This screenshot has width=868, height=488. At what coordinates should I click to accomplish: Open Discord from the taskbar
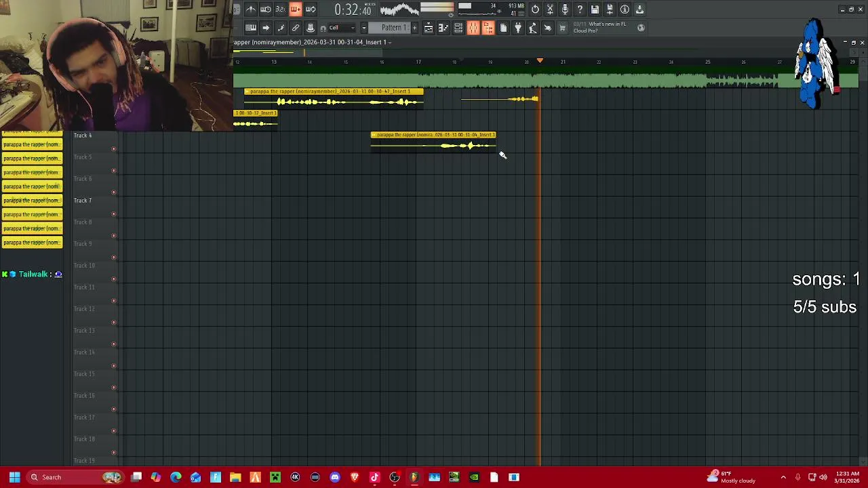(x=335, y=477)
